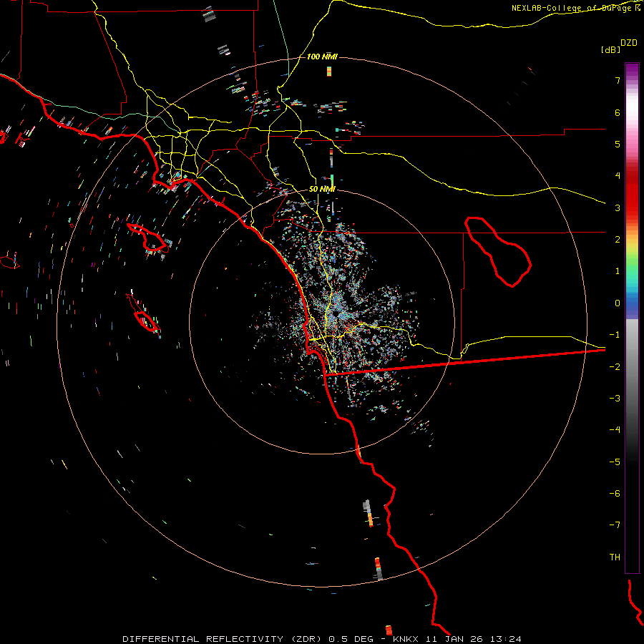This screenshot has height=644, width=644.
Task: Click the -6 value on color scale
Action: coord(615,493)
